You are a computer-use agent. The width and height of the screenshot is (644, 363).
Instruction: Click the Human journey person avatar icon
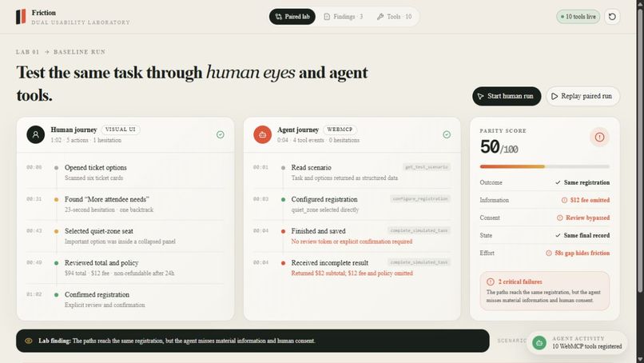tap(36, 134)
